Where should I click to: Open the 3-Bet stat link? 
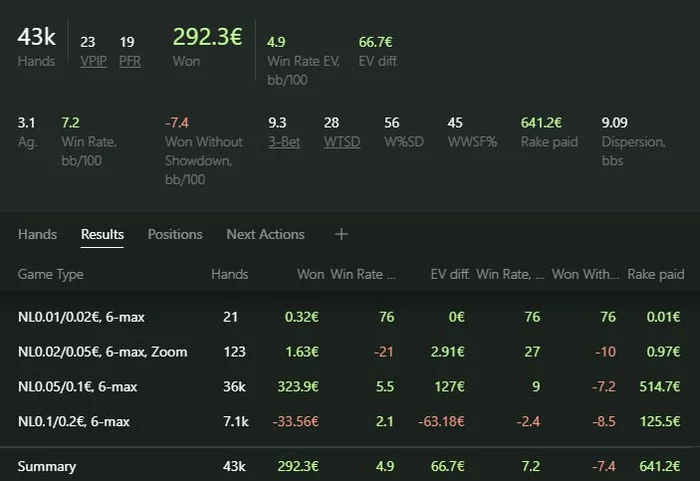pyautogui.click(x=284, y=142)
